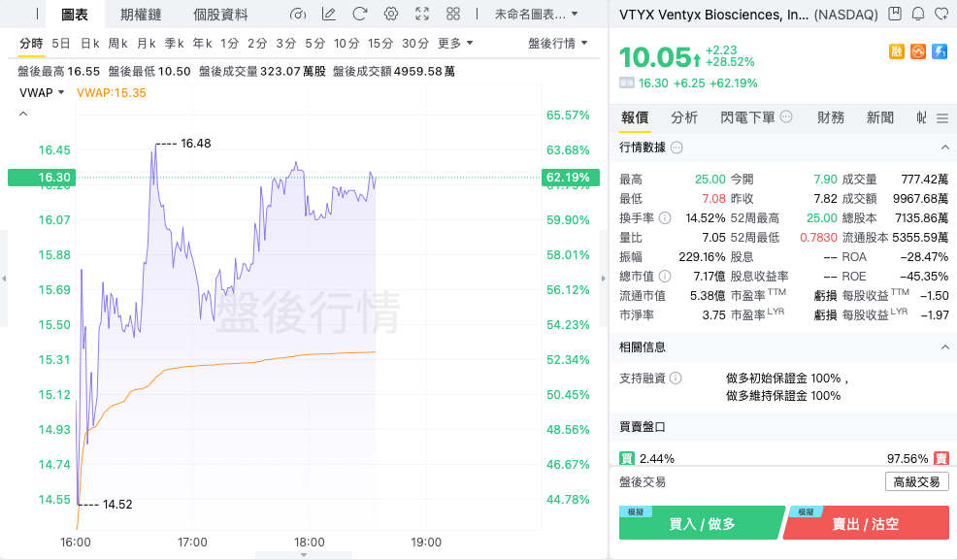The image size is (957, 560).
Task: Select the 年k timeframe
Action: tap(202, 44)
